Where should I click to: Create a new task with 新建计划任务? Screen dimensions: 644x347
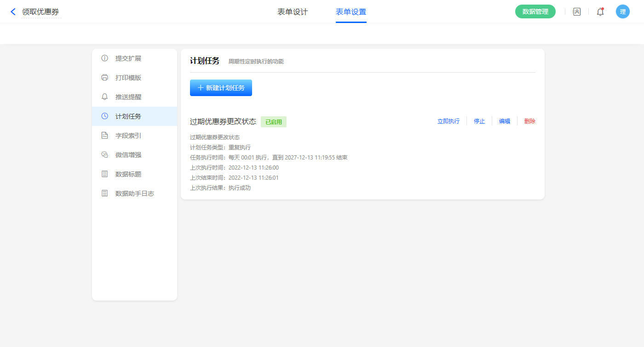point(221,88)
